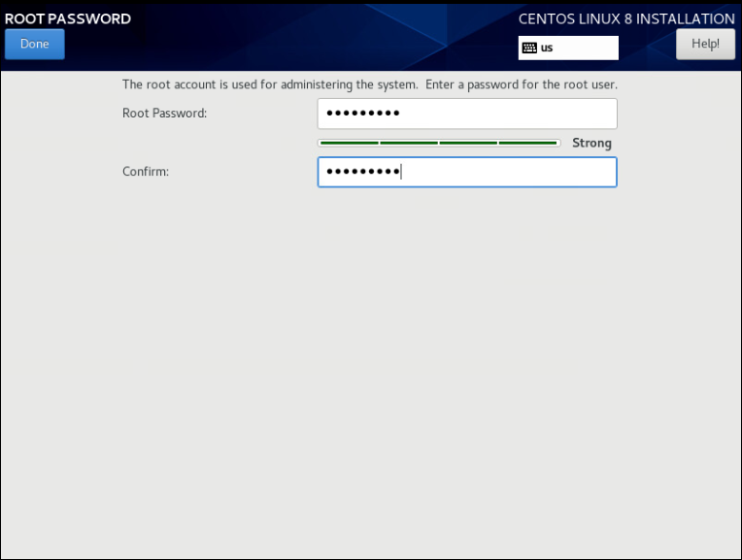
Task: Select the us keyboard layout indicator
Action: [x=568, y=48]
